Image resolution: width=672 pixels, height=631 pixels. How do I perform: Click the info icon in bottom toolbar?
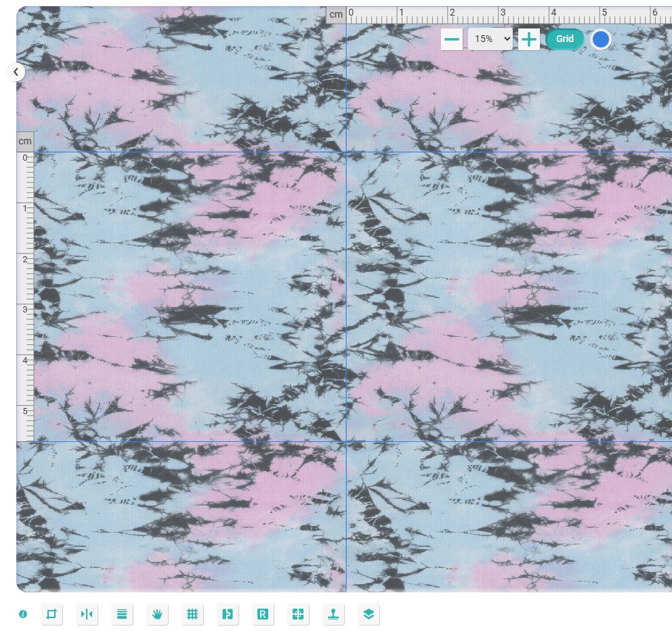click(x=23, y=614)
